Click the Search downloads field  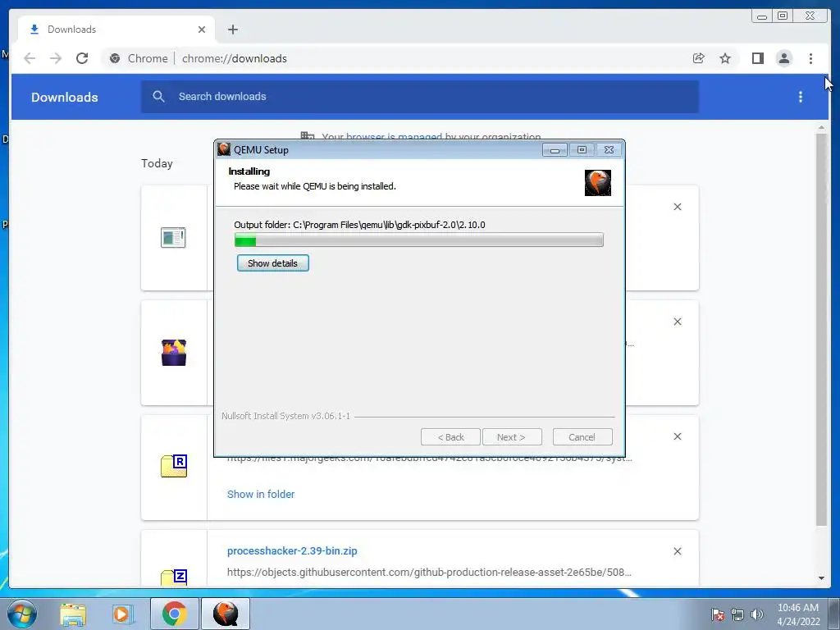pyautogui.click(x=419, y=97)
